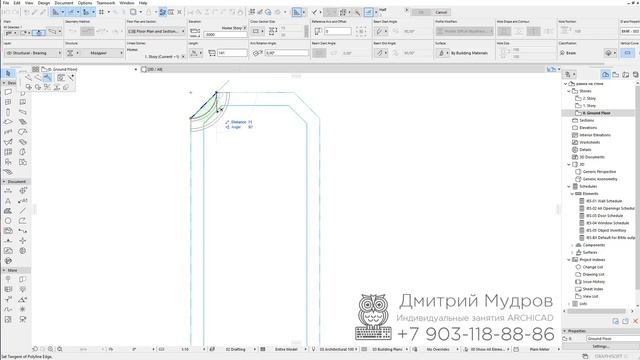Collapse the Document section of the toolbox
Image resolution: width=640 pixels, height=360 pixels.
4,182
